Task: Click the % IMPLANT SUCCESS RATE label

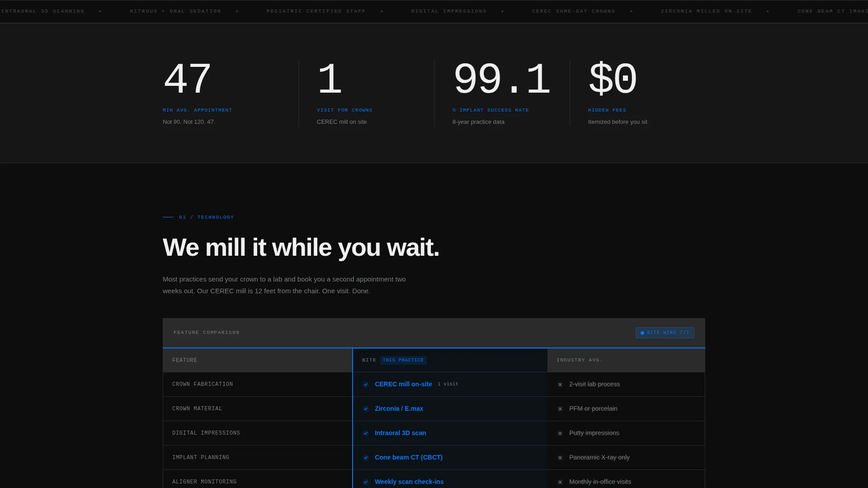Action: click(x=491, y=110)
